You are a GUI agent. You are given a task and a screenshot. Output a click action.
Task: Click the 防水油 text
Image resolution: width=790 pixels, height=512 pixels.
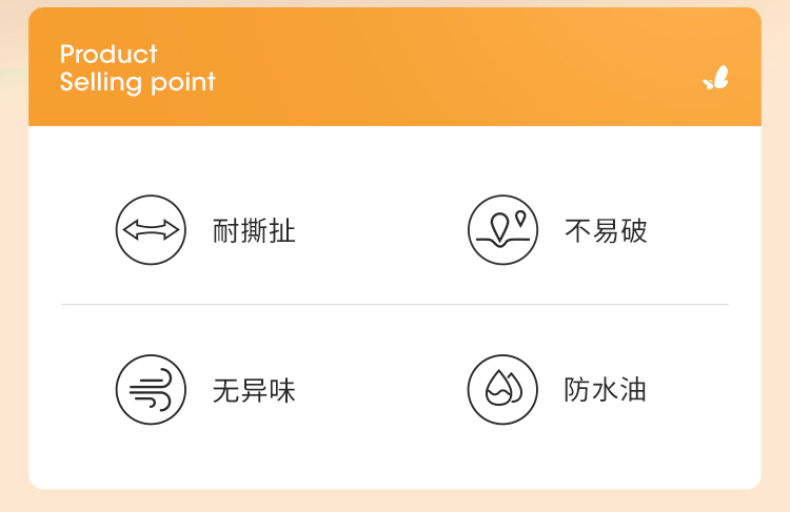tap(605, 390)
